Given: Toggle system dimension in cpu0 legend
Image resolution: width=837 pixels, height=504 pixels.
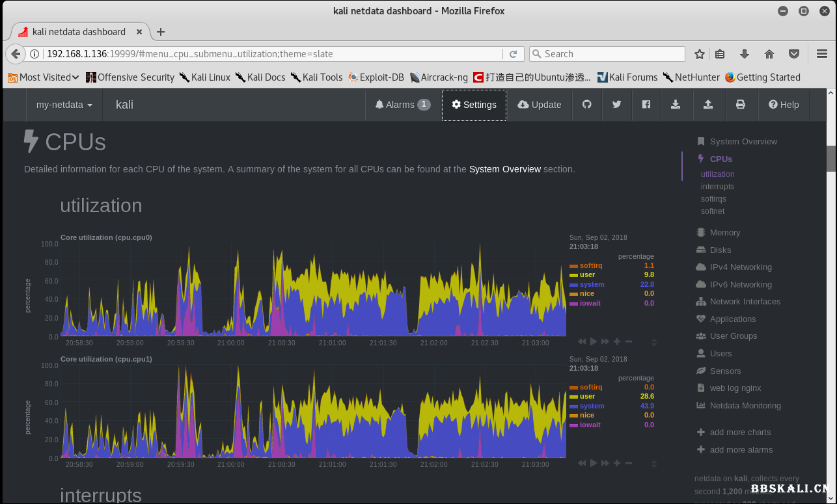Looking at the screenshot, I should 592,284.
